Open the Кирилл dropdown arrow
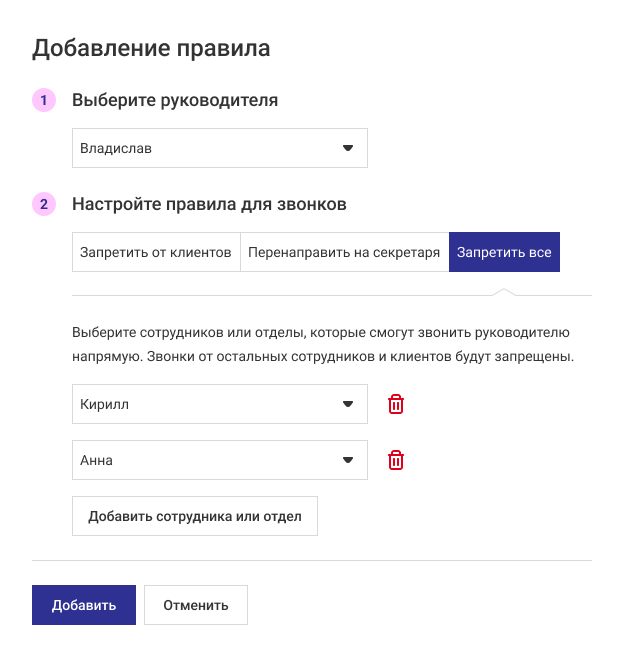624x657 pixels. [348, 404]
